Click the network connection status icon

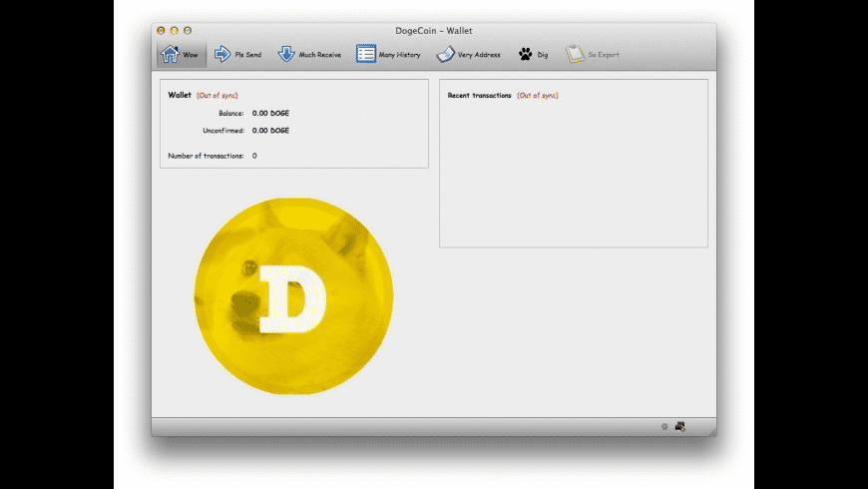[x=679, y=426]
